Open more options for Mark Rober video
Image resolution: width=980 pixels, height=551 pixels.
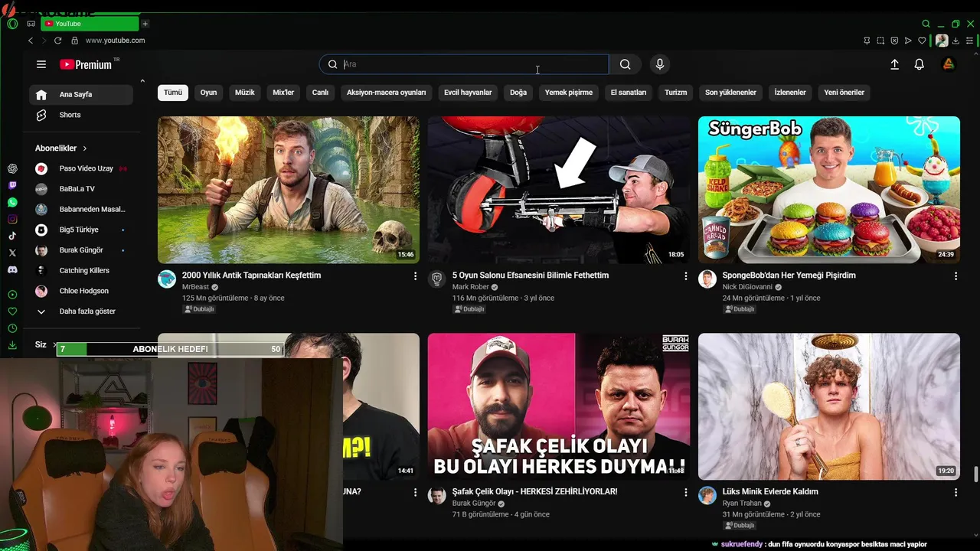coord(686,275)
